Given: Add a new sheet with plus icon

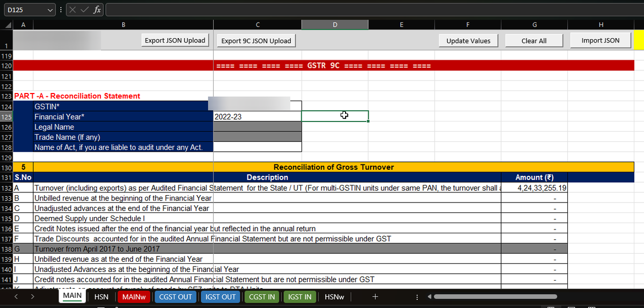Looking at the screenshot, I should click(375, 297).
